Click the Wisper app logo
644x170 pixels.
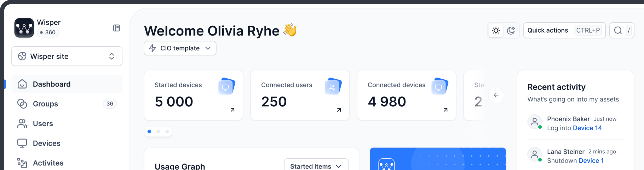[x=24, y=28]
